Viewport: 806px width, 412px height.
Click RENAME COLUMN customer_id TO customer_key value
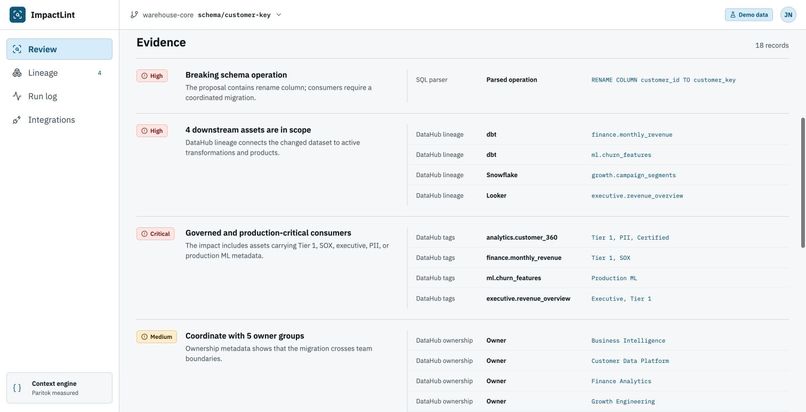663,80
